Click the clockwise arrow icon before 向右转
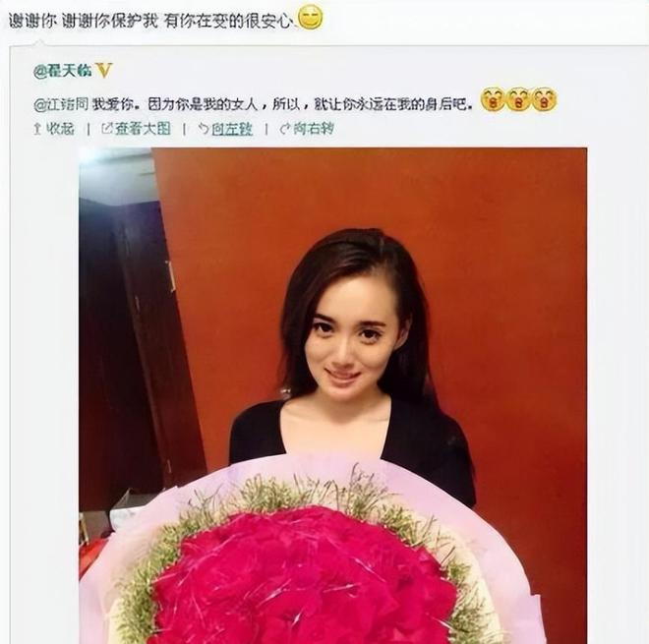Screen dimensions: 649x644 click(x=285, y=129)
